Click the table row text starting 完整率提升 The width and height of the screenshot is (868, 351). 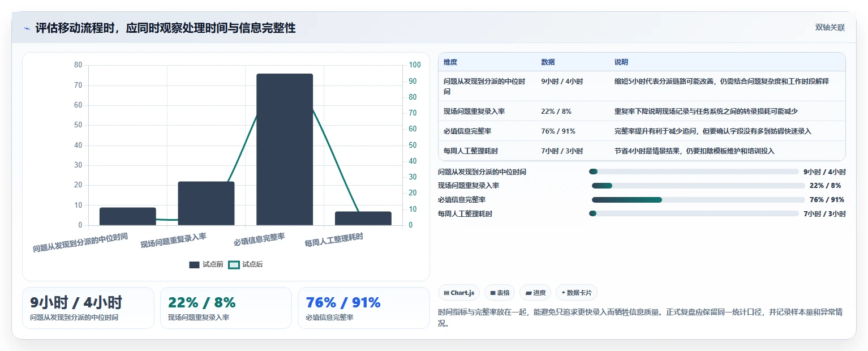[x=713, y=131]
